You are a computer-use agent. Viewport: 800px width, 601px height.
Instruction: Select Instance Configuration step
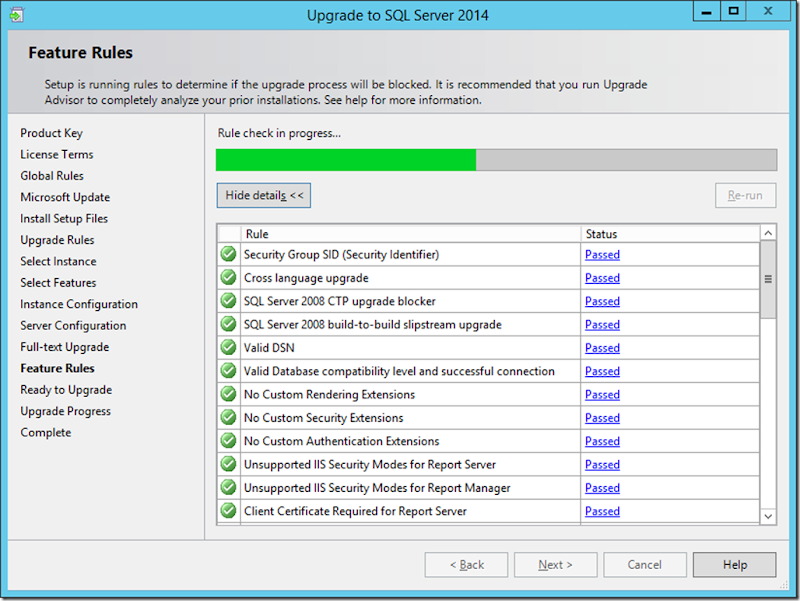click(79, 304)
